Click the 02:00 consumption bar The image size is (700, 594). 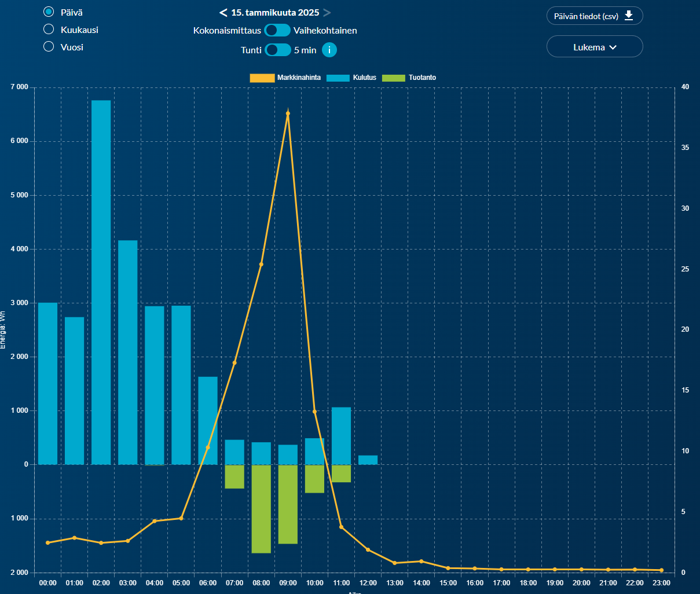101,283
